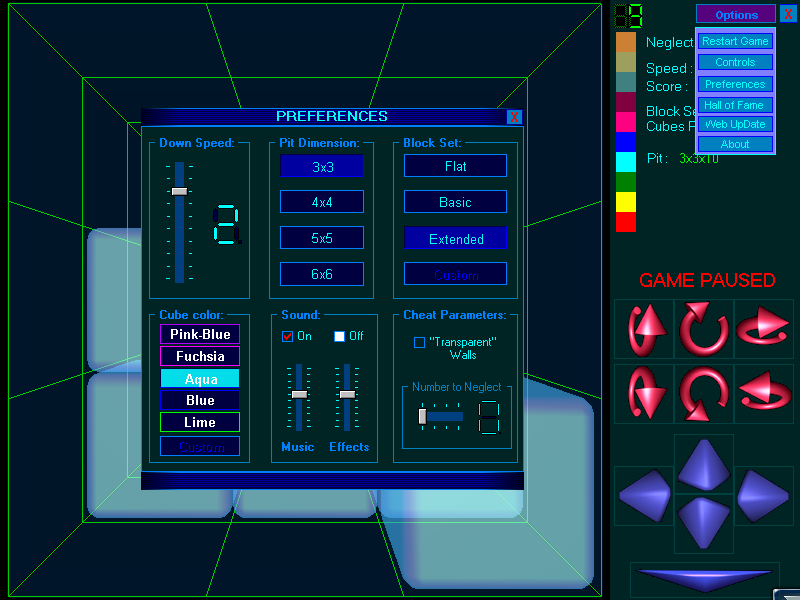This screenshot has width=800, height=600.
Task: Close the Preferences dialog with red X
Action: (514, 117)
